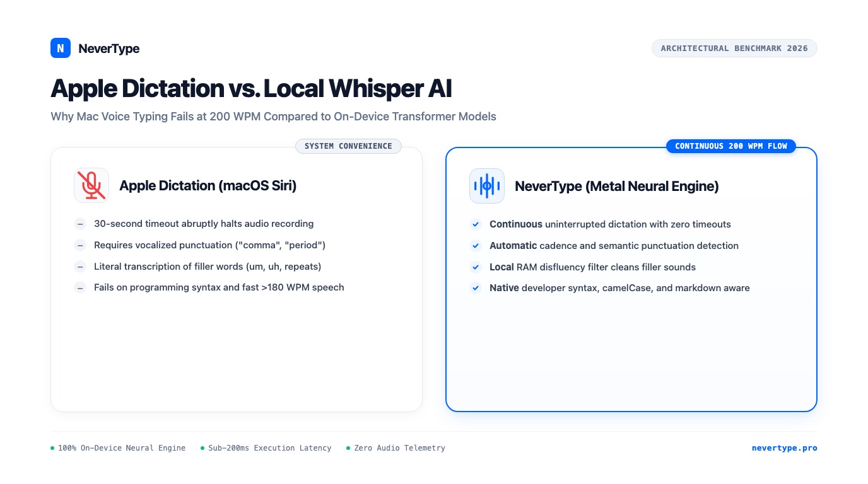Click the Fails on programming syntax text

click(x=219, y=287)
